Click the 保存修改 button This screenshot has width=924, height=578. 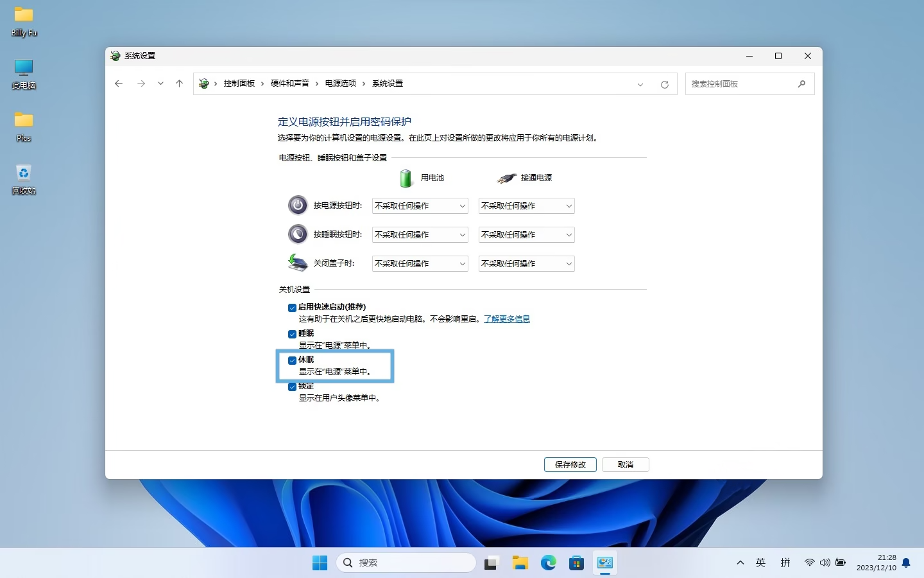point(570,464)
